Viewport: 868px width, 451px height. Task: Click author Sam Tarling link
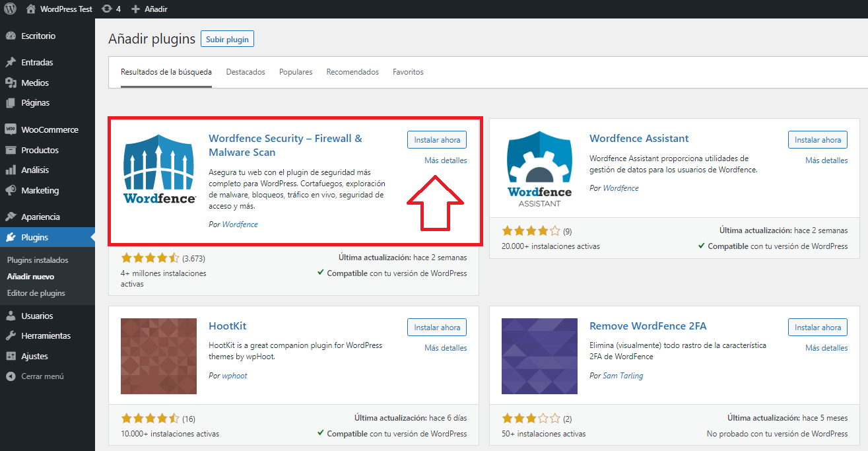point(622,376)
